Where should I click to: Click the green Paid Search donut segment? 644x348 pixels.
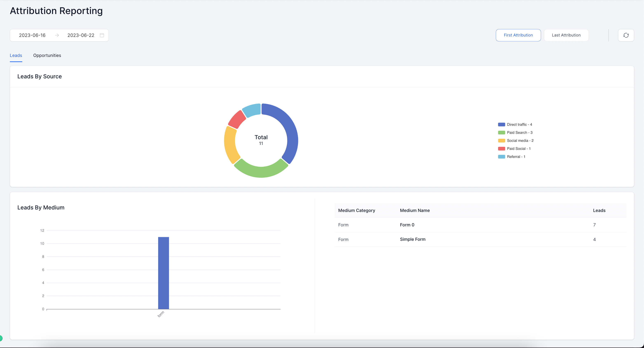(x=261, y=172)
